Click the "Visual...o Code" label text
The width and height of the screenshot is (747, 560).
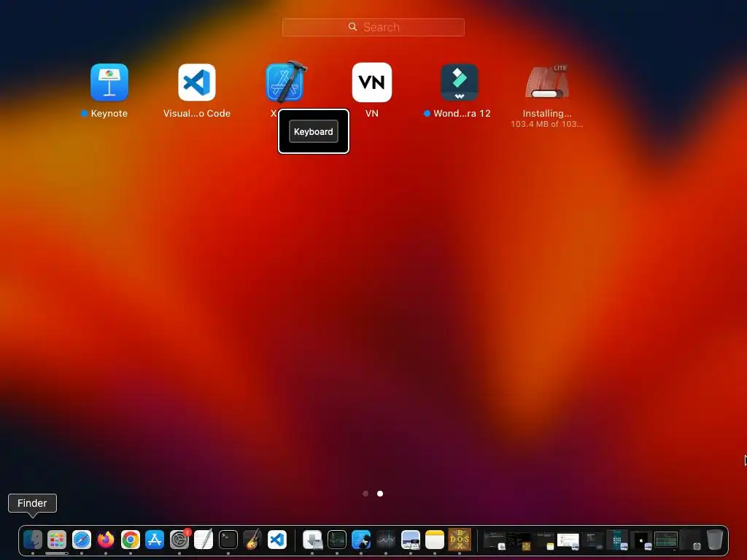point(197,113)
